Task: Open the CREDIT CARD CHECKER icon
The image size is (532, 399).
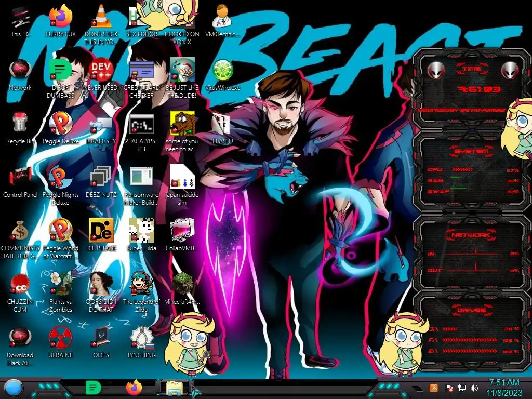Action: (141, 71)
